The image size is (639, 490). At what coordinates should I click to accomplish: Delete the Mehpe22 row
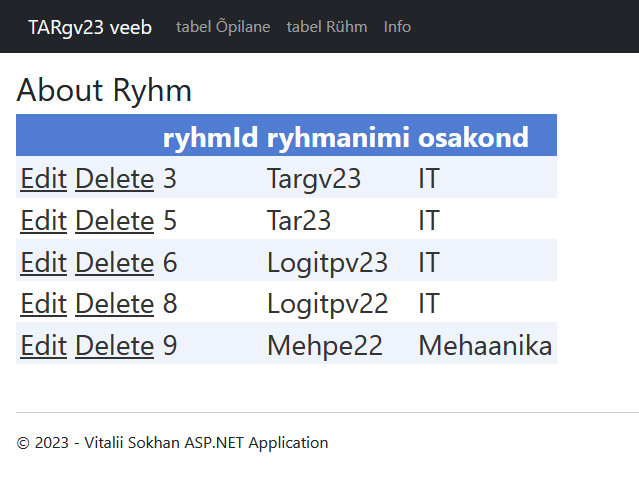click(115, 346)
